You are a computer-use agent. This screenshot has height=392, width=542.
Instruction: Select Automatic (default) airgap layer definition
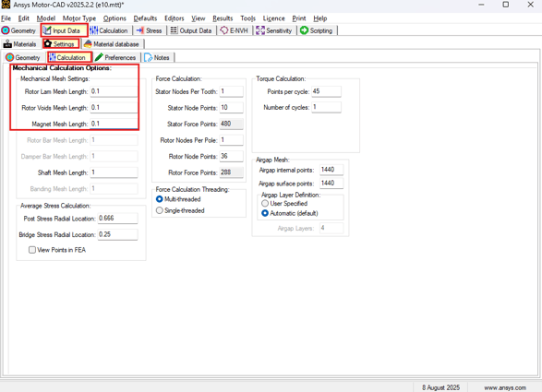pyautogui.click(x=290, y=213)
